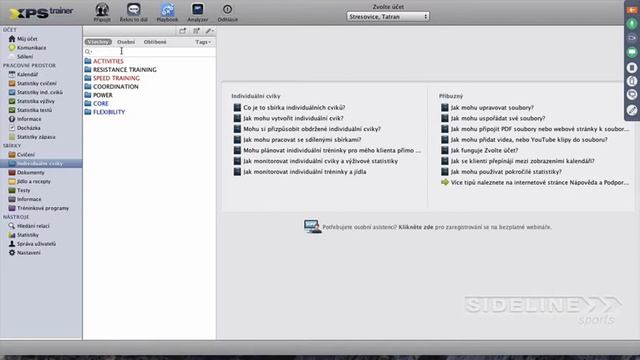
Task: Open the RESISTANCE TRAINING folder
Action: coord(120,70)
